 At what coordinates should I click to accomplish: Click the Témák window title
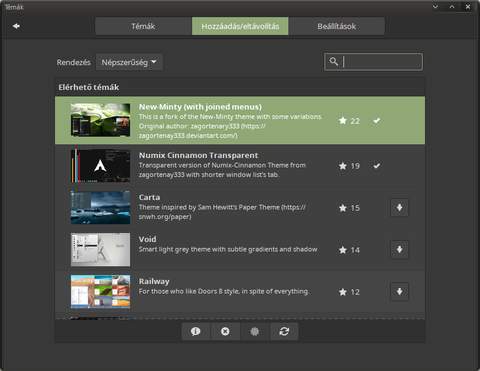pos(14,7)
